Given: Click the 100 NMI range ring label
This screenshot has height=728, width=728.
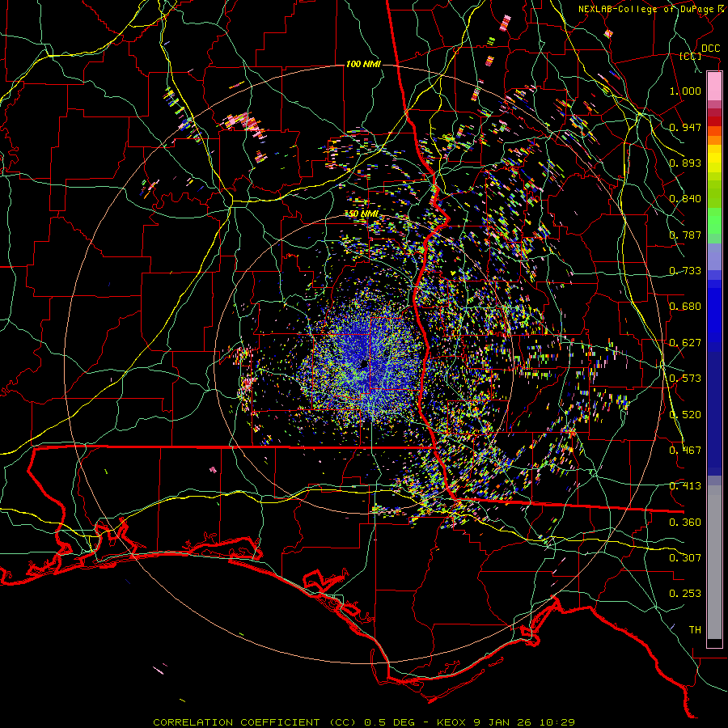Looking at the screenshot, I should (x=363, y=64).
